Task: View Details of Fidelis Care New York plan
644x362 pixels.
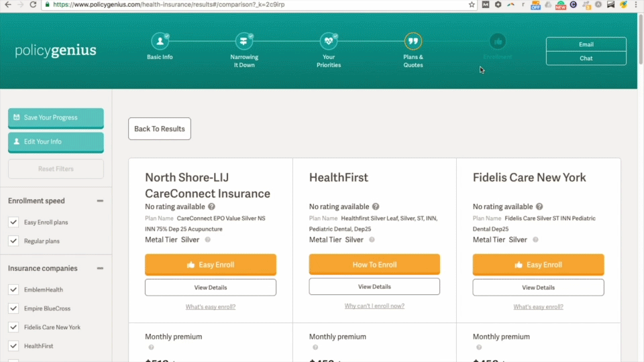Action: [x=538, y=288]
